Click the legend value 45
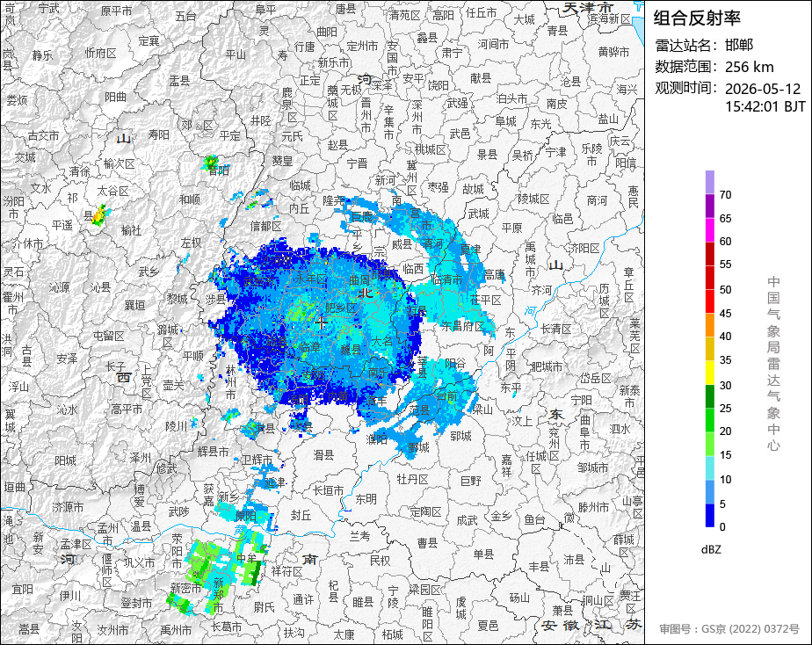 point(726,314)
